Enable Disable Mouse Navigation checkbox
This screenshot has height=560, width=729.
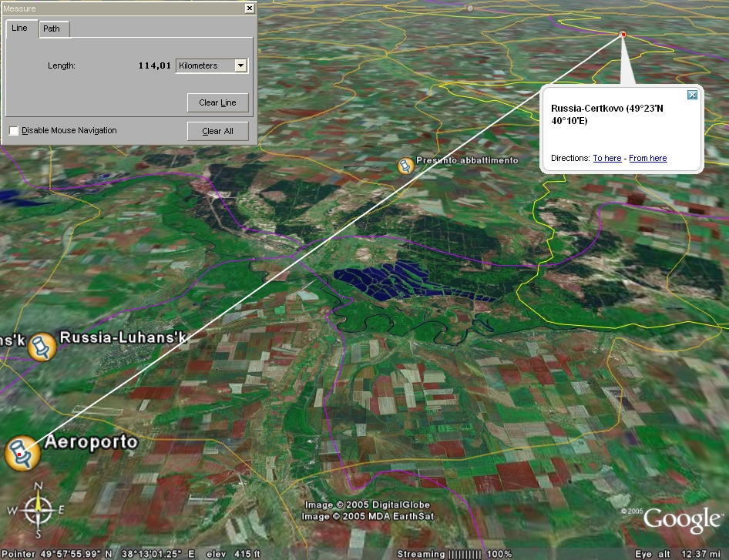[14, 131]
